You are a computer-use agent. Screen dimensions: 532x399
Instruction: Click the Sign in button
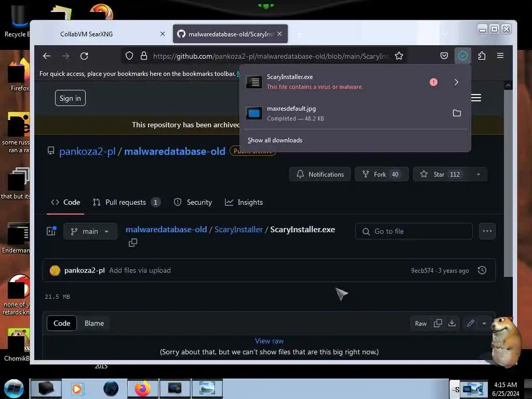coord(70,98)
